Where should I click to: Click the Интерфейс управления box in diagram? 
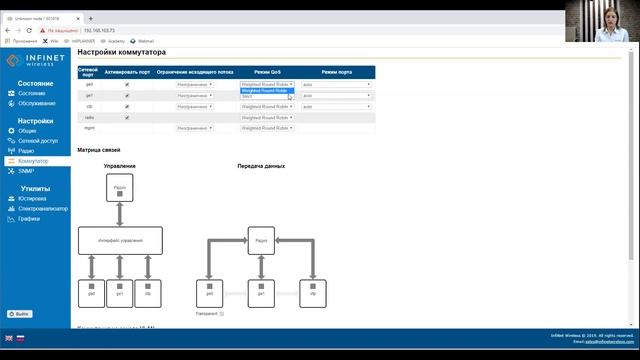coord(120,241)
